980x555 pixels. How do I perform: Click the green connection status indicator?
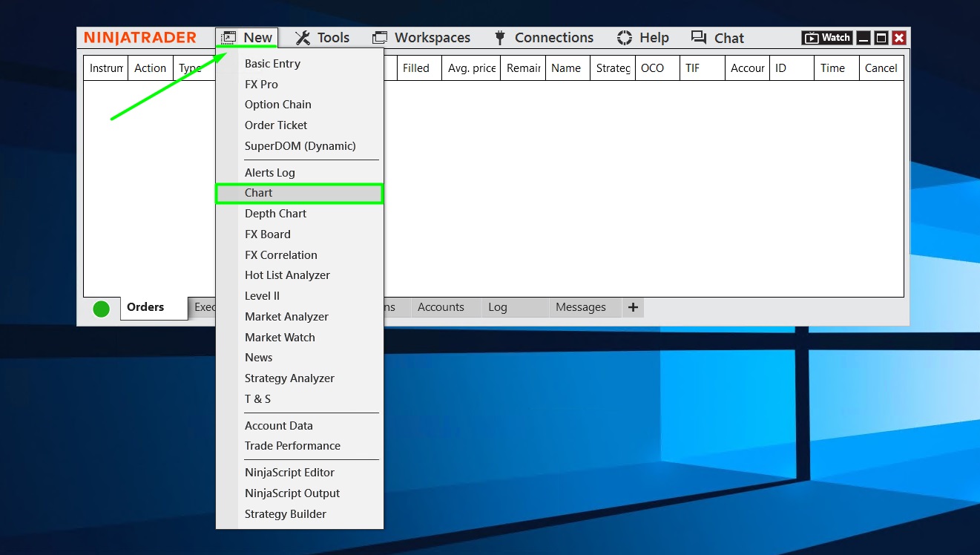pyautogui.click(x=101, y=309)
